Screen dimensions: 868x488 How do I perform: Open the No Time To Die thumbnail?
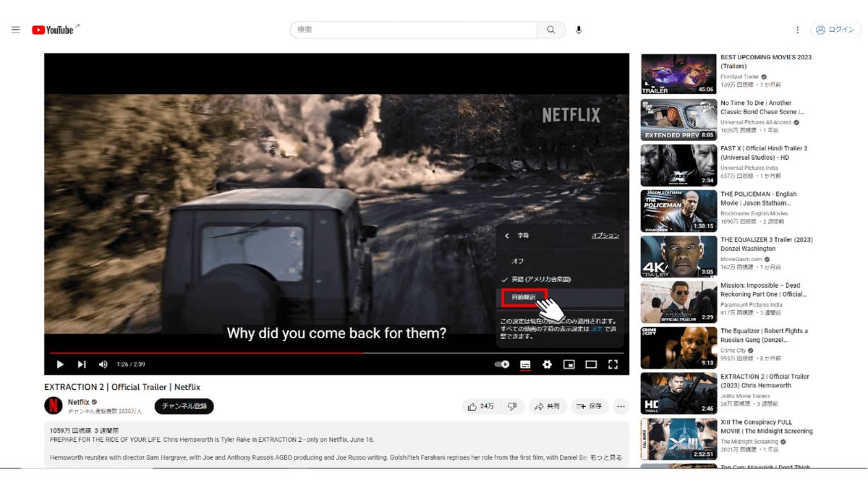tap(678, 120)
